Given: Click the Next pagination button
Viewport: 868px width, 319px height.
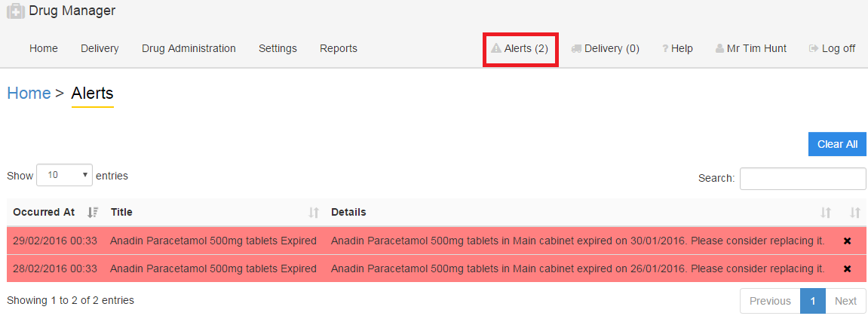Looking at the screenshot, I should point(845,301).
